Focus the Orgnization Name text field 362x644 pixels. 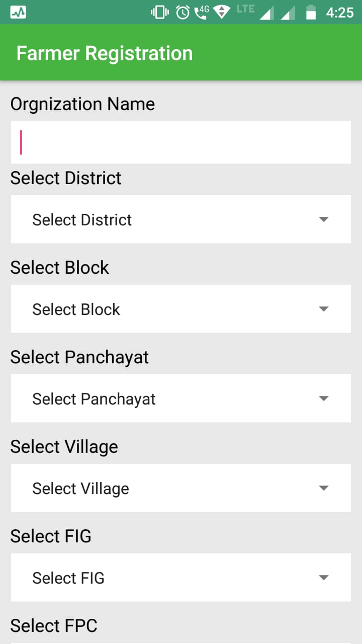click(180, 142)
